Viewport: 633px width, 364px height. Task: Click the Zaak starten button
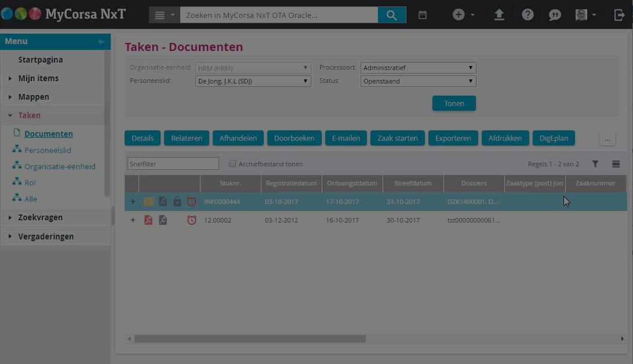397,138
